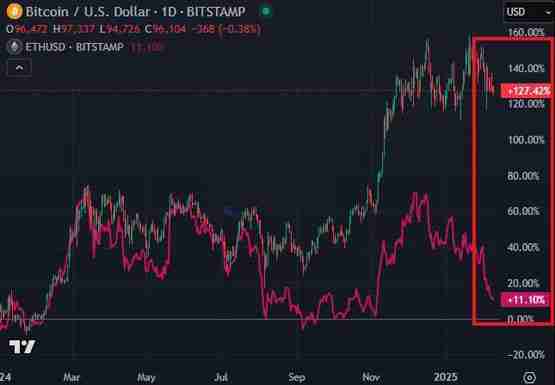Screen dimensions: 555x385
Task: Click the Nov date label
Action: [x=371, y=377]
